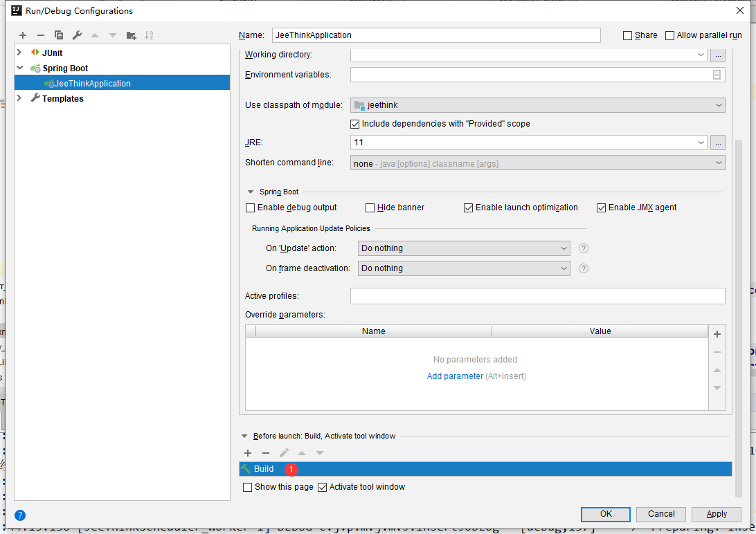Click the Apply button

(x=717, y=514)
